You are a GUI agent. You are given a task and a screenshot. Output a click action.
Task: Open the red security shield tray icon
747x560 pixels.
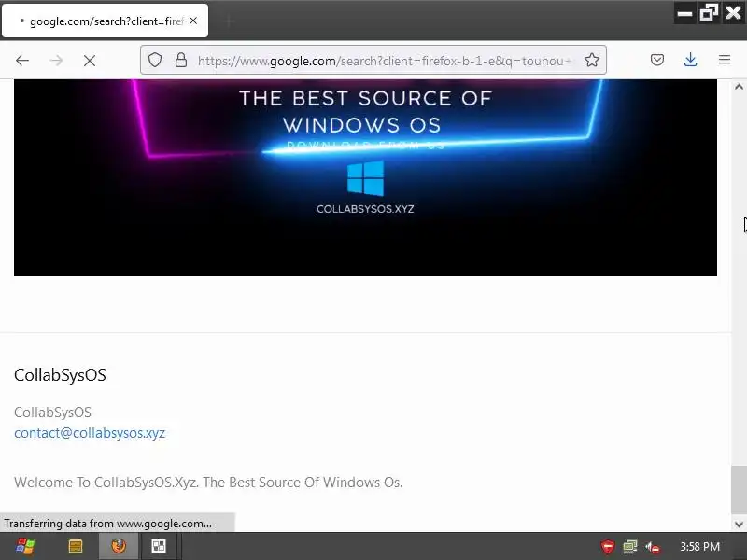(x=608, y=547)
